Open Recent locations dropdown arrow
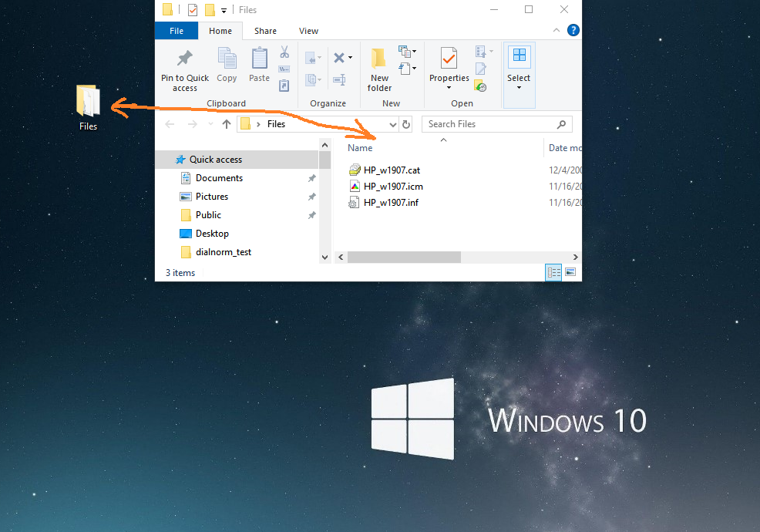760x532 pixels. [x=210, y=124]
